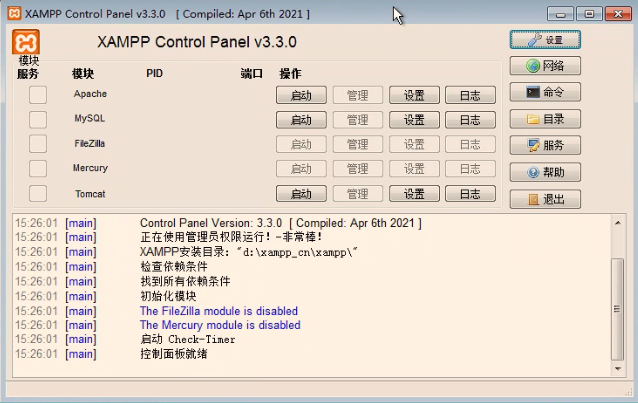Viewport: 638px width, 403px height.
Task: Open 设置 config with wrench icon
Action: pyautogui.click(x=545, y=40)
